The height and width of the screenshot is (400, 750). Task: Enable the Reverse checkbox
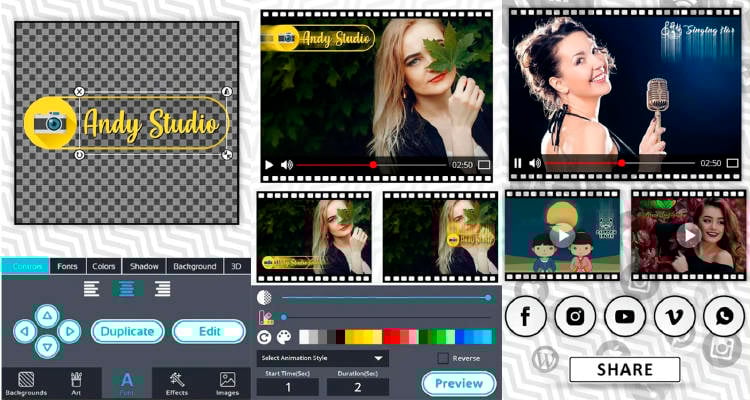coord(443,358)
